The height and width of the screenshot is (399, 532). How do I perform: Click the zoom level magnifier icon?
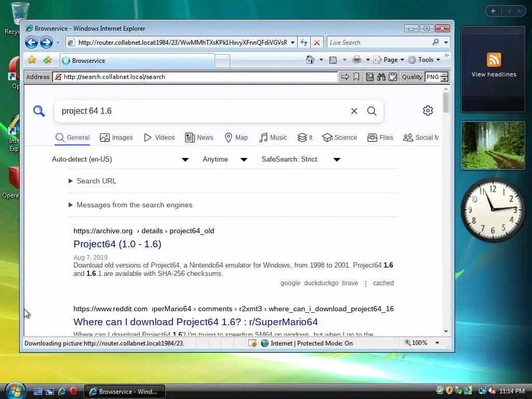[x=407, y=343]
